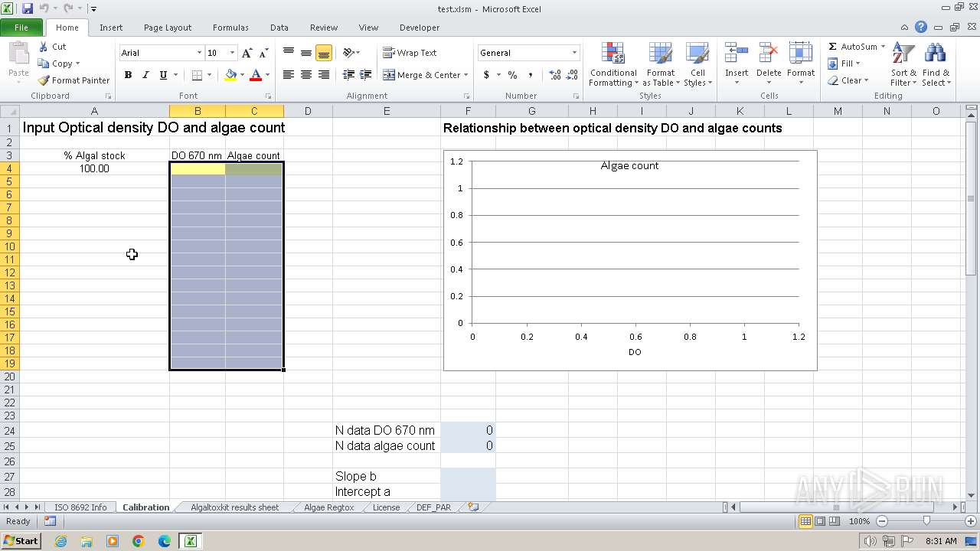980x551 pixels.
Task: Decrease the font size
Action: click(x=263, y=53)
